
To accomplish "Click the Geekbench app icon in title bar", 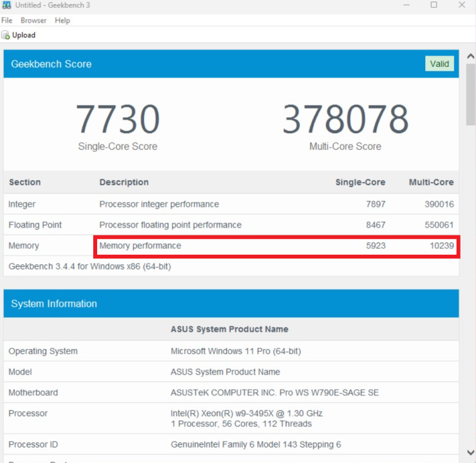I will click(7, 5).
